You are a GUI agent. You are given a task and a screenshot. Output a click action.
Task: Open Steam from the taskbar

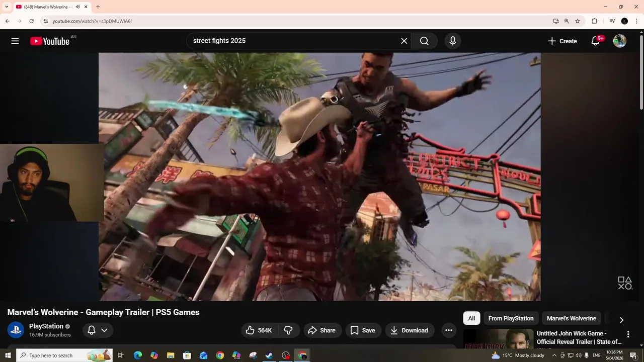(x=269, y=355)
